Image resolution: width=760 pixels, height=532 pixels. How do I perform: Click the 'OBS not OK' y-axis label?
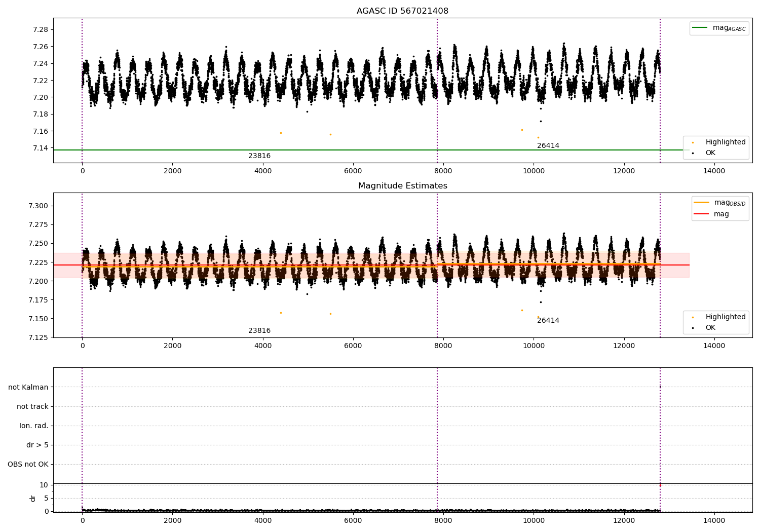pyautogui.click(x=28, y=465)
